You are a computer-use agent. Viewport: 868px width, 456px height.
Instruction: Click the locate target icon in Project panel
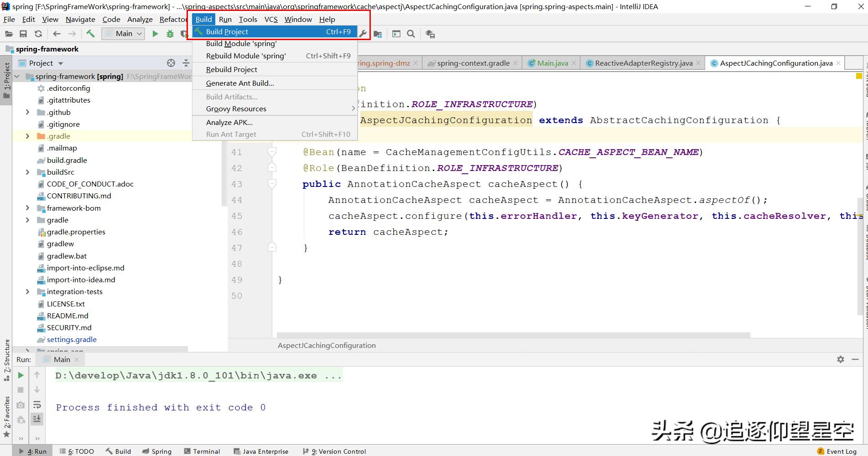[x=171, y=63]
